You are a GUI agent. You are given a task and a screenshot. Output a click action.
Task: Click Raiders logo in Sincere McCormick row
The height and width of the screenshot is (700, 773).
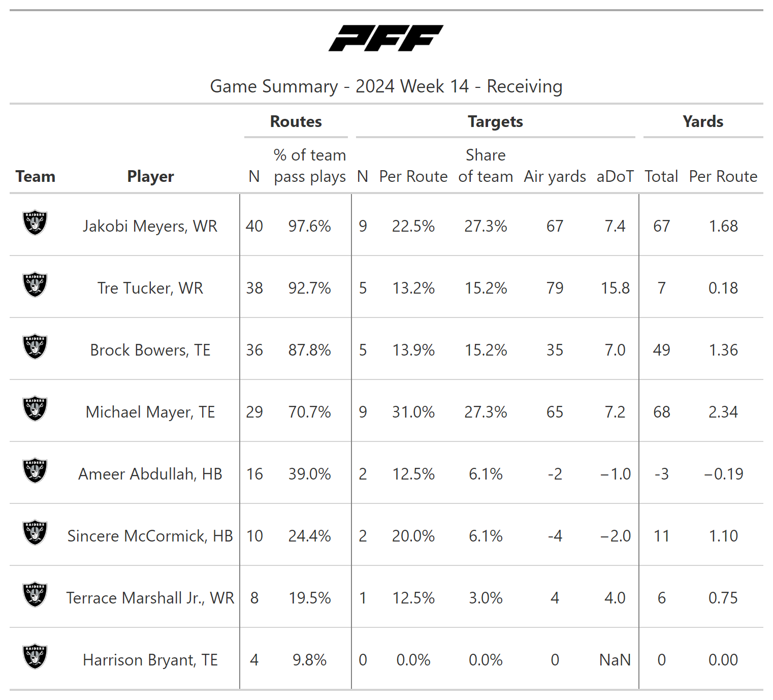coord(35,533)
